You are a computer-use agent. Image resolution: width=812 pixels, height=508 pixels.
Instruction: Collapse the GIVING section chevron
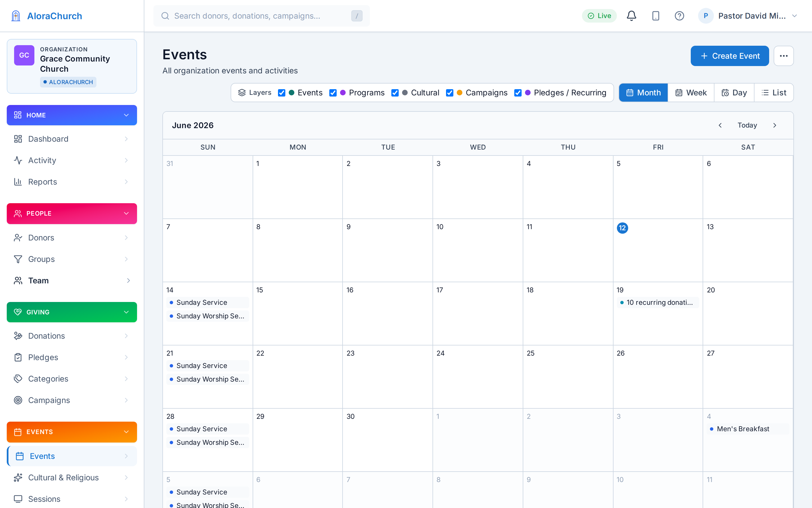coord(126,312)
